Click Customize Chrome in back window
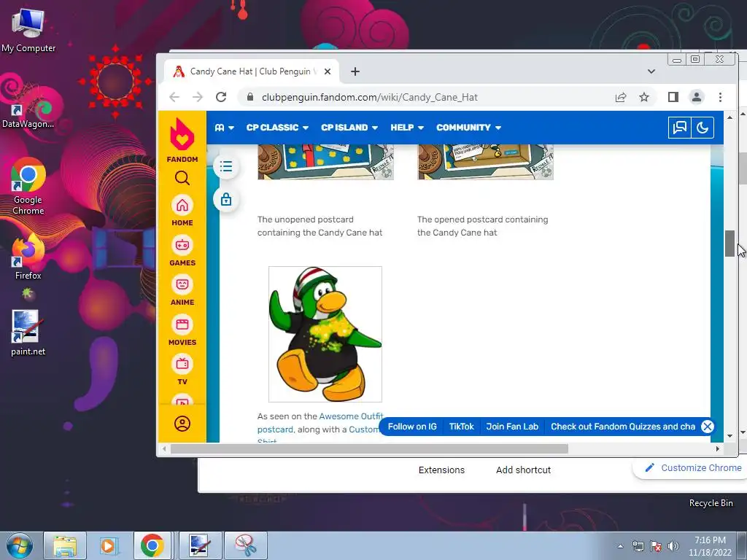 click(x=693, y=467)
